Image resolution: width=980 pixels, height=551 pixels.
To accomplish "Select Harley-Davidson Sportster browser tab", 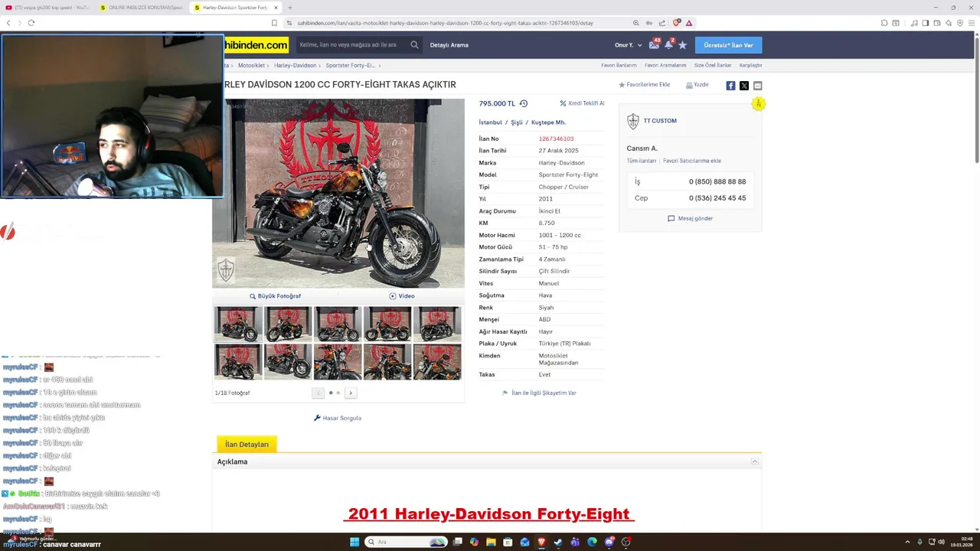I will pyautogui.click(x=235, y=8).
